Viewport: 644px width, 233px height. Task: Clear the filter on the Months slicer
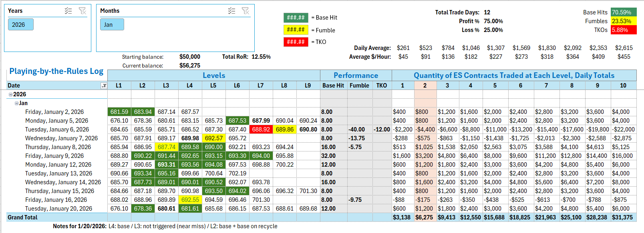click(246, 11)
